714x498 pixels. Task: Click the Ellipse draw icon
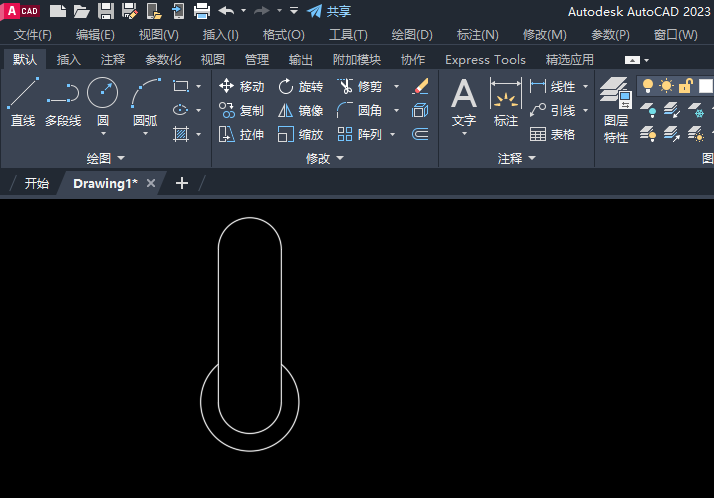181,110
